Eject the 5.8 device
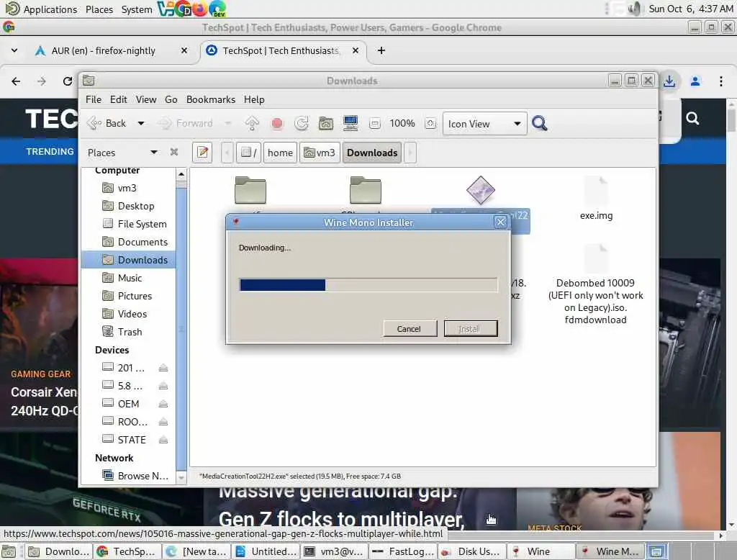This screenshot has width=737, height=560. (163, 386)
